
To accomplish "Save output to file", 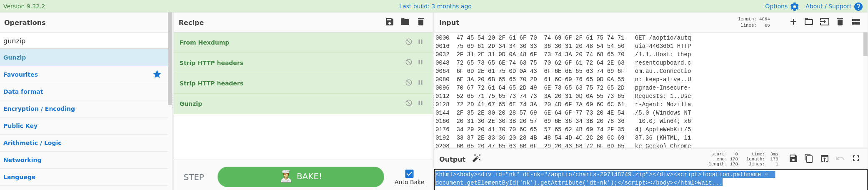I will tap(793, 158).
